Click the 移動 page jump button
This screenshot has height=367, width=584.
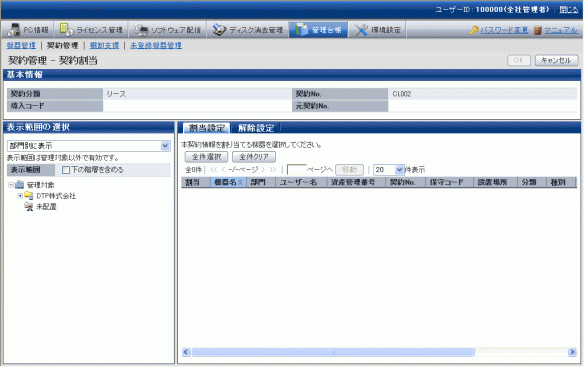click(x=349, y=170)
